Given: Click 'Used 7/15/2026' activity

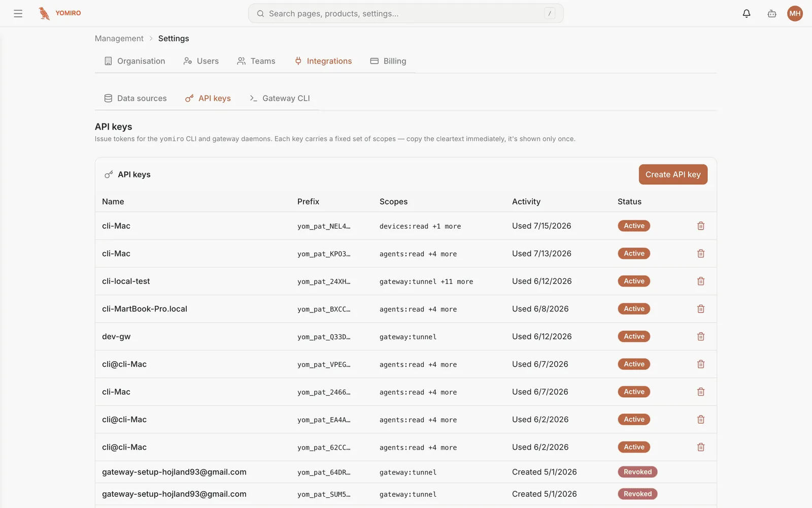Looking at the screenshot, I should tap(542, 226).
